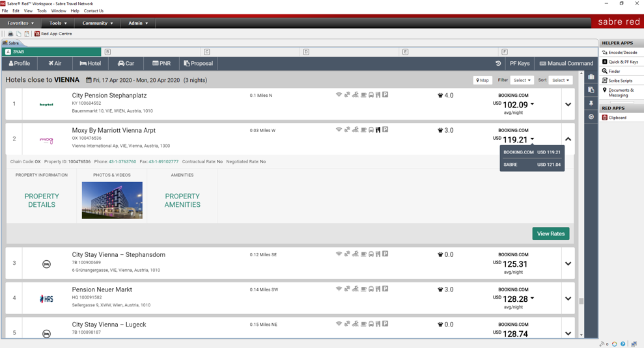The image size is (644, 348).
Task: Open PROPERTY DETAILS for Moxy
Action: [x=42, y=200]
